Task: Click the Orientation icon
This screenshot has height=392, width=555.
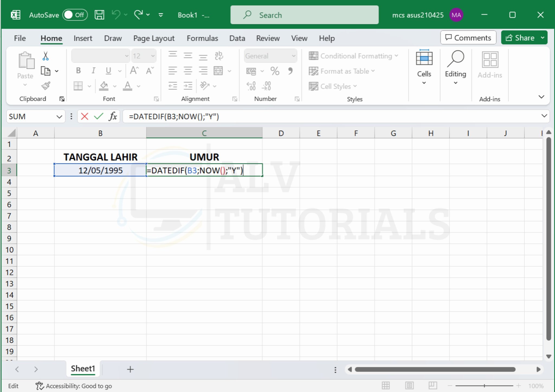Action: point(205,86)
